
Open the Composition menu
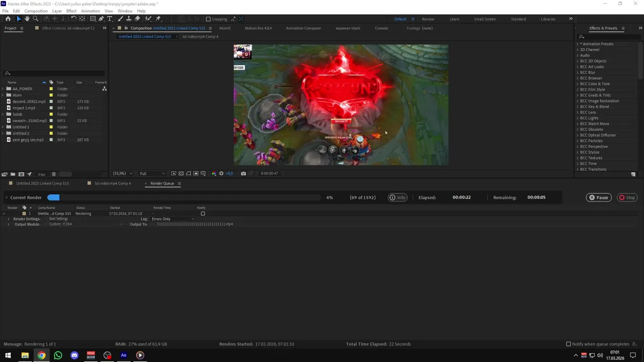tap(36, 11)
